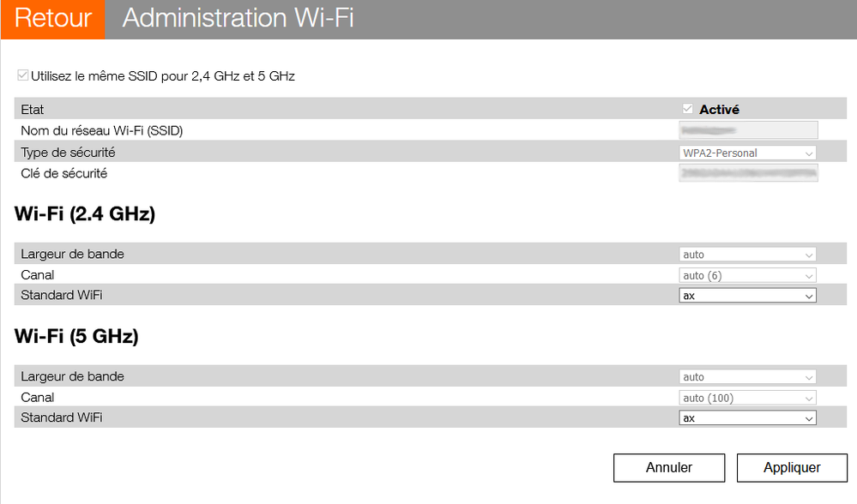Click the Standard WiFi label in the 5 GHz table
The height and width of the screenshot is (504, 857).
(61, 417)
